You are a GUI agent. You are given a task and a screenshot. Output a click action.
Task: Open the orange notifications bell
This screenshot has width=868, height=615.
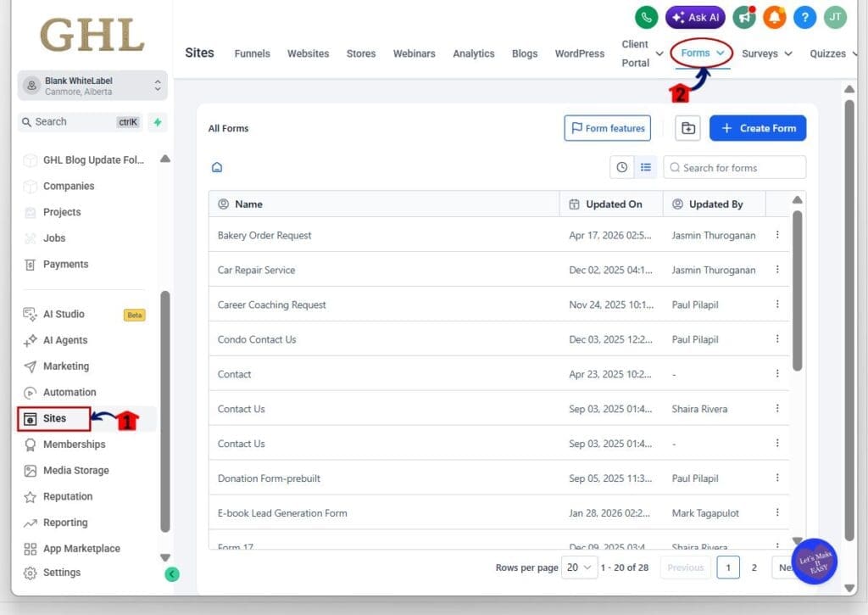pos(775,17)
